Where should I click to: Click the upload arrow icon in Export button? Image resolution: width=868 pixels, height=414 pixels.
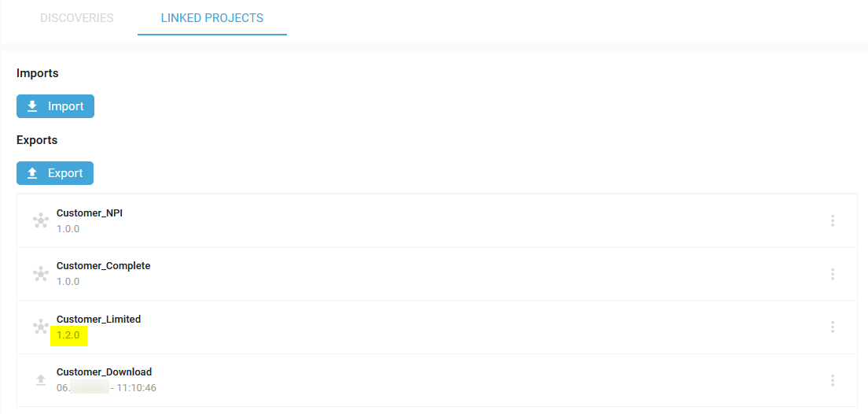[32, 173]
